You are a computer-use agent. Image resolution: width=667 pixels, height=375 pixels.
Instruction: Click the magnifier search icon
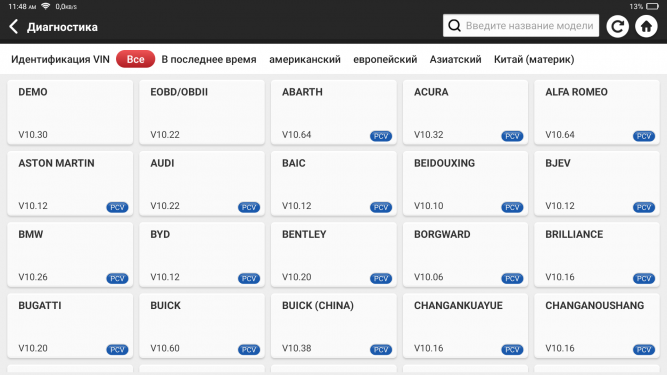pos(454,26)
